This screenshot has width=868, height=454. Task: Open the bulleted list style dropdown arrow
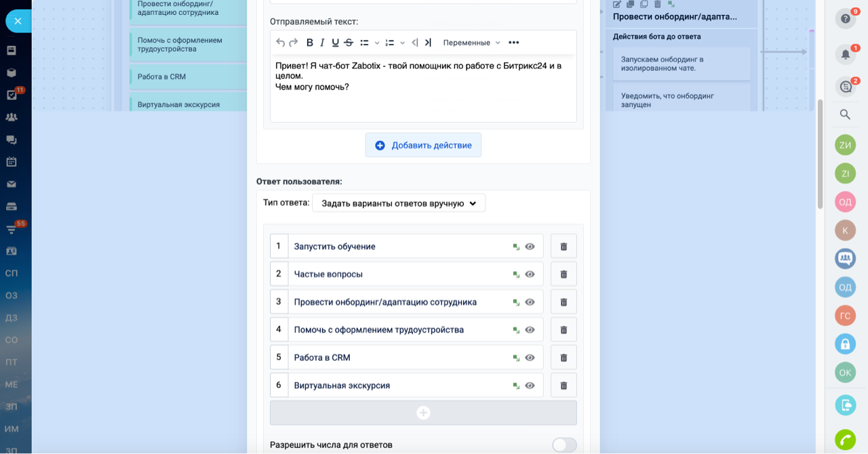click(x=376, y=43)
